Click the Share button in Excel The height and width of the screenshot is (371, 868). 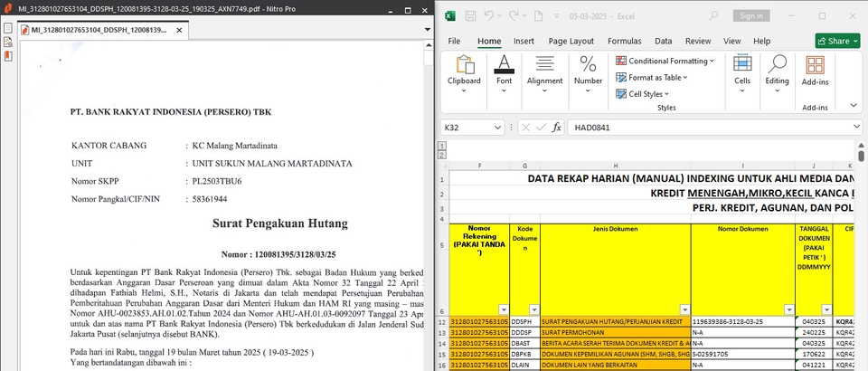tap(837, 41)
